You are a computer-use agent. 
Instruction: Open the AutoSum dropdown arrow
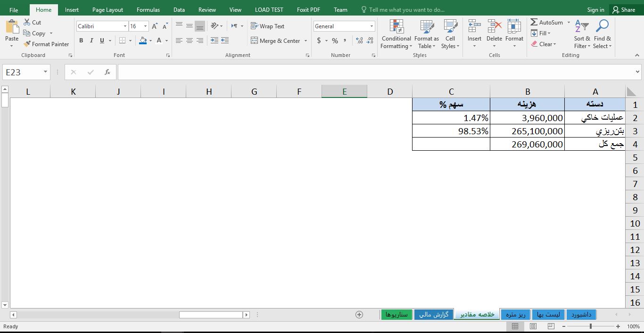click(x=569, y=22)
